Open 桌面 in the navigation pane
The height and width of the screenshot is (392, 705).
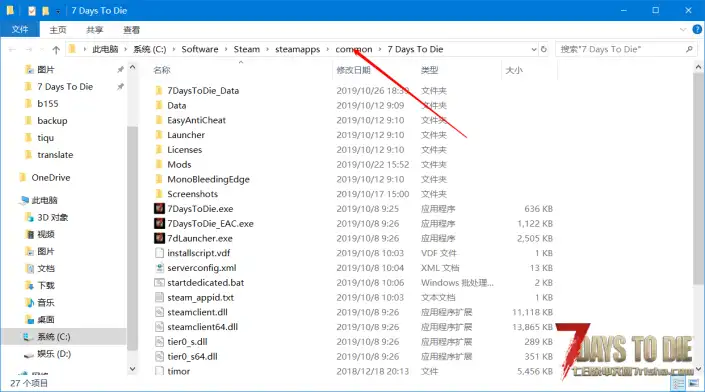pyautogui.click(x=46, y=320)
